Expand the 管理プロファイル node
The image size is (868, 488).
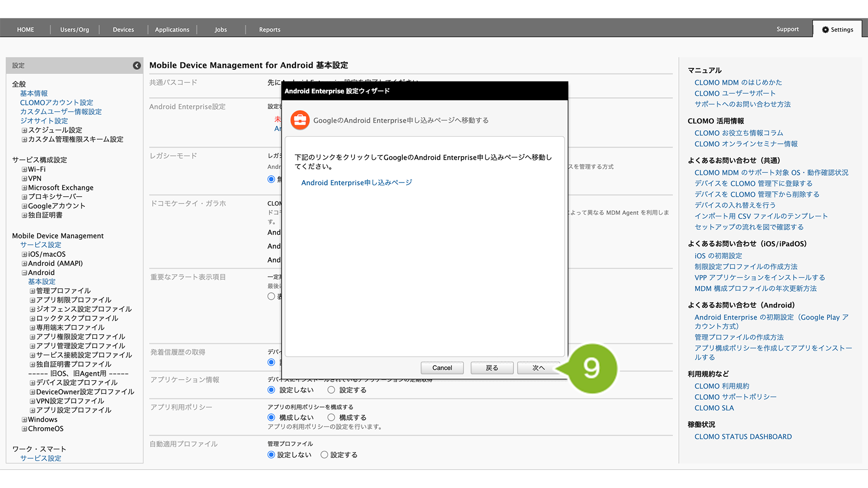tap(33, 291)
